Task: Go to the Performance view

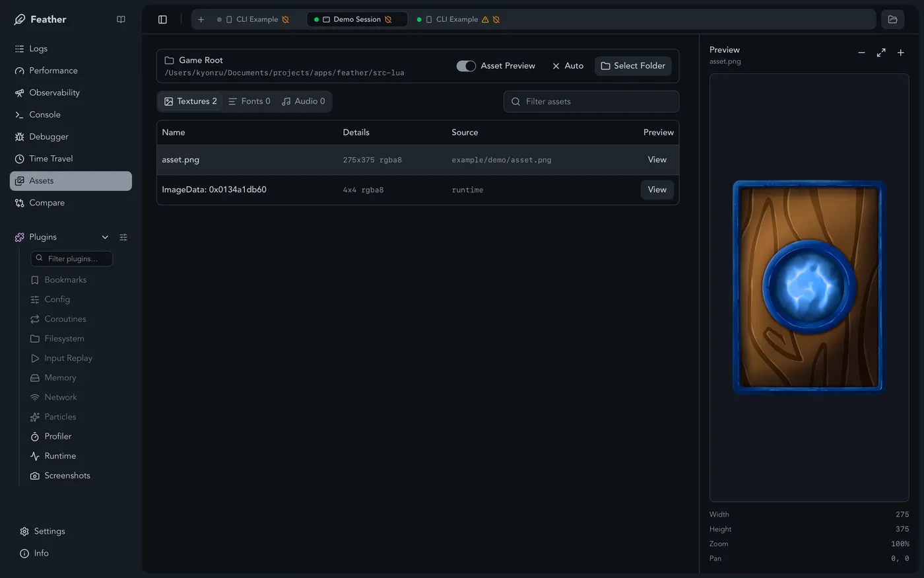Action: pos(71,71)
